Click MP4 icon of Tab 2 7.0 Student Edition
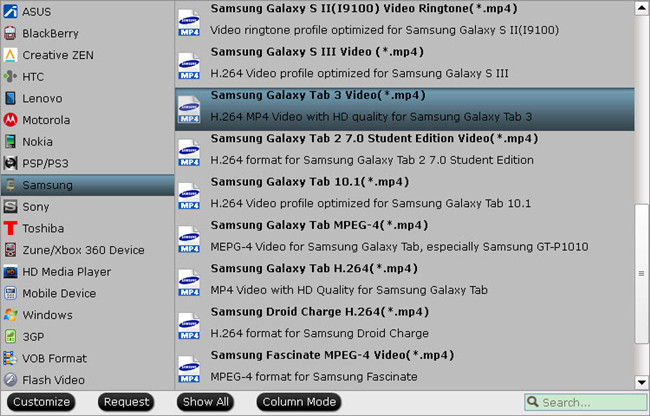 [189, 152]
